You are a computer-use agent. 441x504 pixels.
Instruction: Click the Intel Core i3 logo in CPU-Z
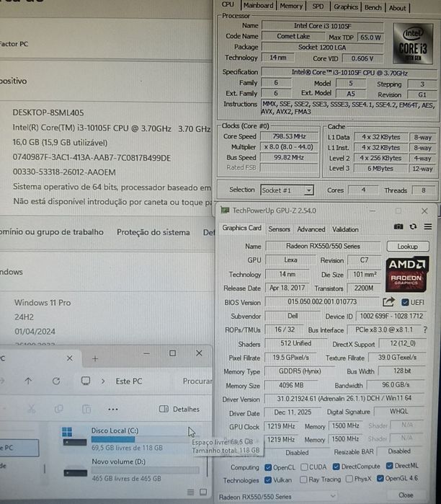pos(413,43)
